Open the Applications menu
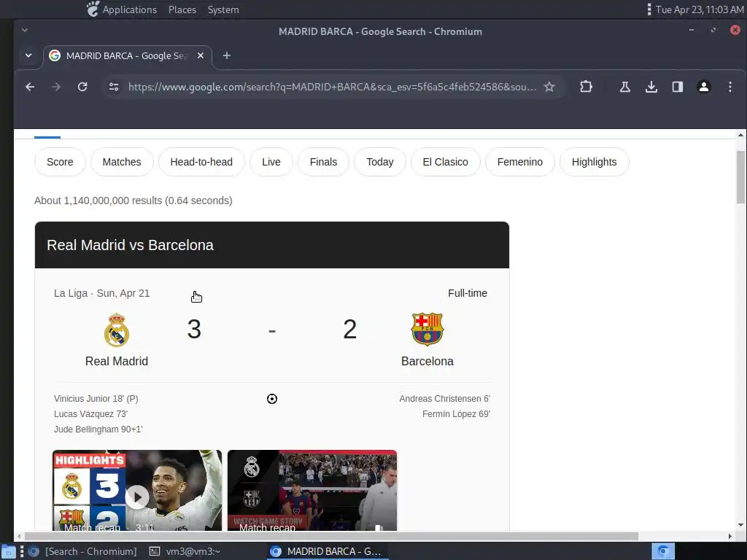The width and height of the screenshot is (747, 560). (x=130, y=9)
